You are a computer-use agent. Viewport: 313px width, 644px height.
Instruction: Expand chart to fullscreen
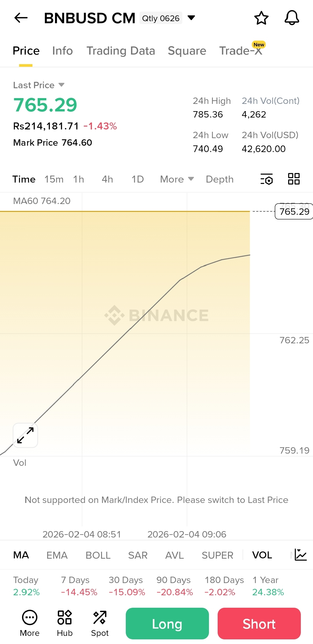[x=26, y=435]
